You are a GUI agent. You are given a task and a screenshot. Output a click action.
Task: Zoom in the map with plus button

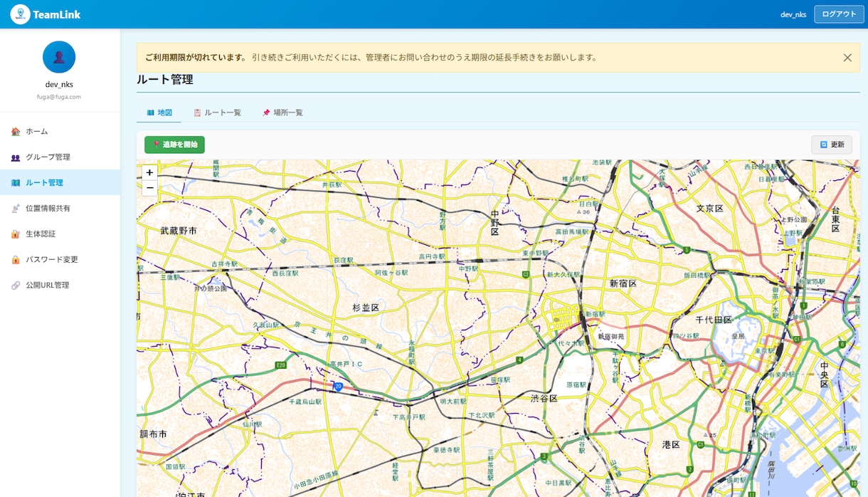149,172
